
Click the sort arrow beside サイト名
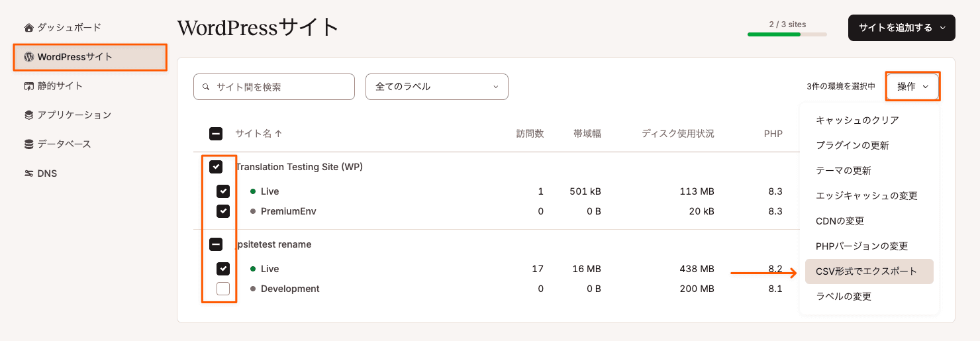pyautogui.click(x=279, y=133)
